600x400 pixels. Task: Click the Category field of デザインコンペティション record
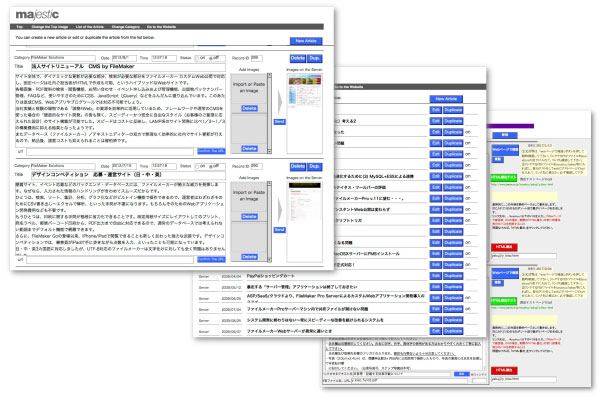[63, 167]
